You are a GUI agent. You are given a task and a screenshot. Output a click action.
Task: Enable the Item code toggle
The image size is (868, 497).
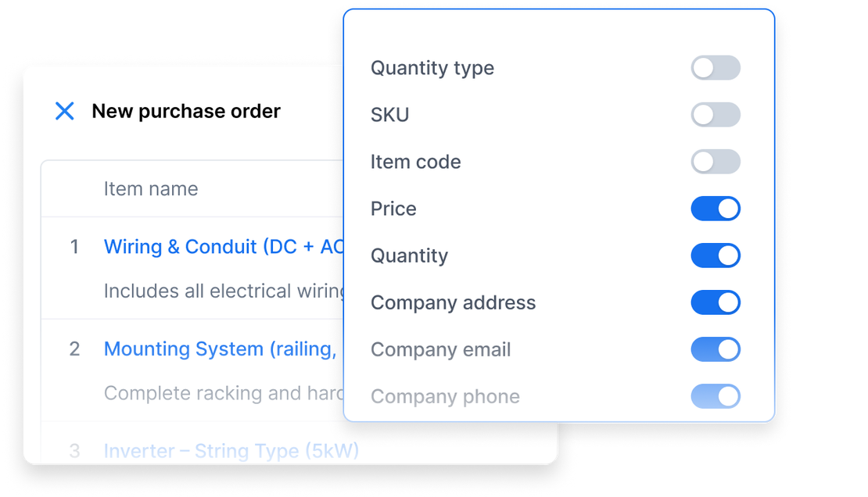coord(715,162)
